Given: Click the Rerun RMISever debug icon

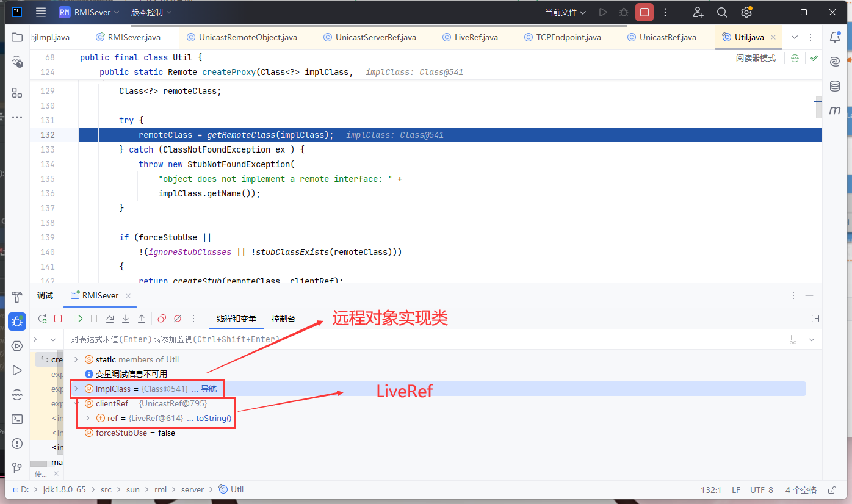Looking at the screenshot, I should pyautogui.click(x=42, y=319).
